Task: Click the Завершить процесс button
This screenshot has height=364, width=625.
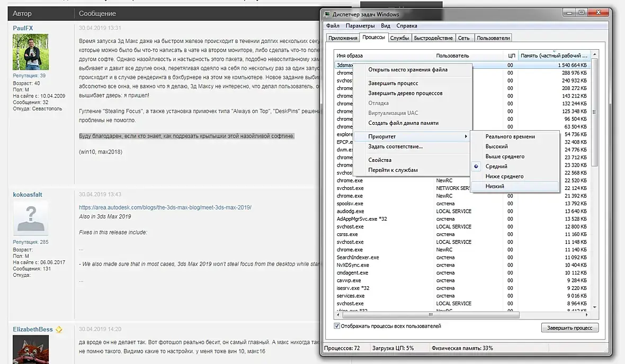Action: click(x=569, y=328)
